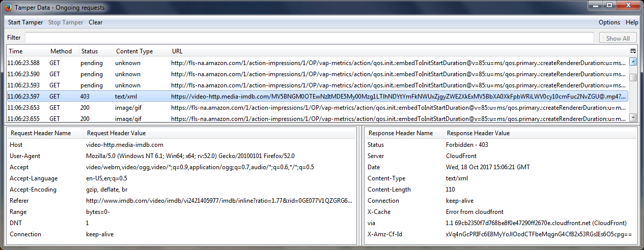644x250 pixels.
Task: Sort requests by Method column
Action: (63, 51)
